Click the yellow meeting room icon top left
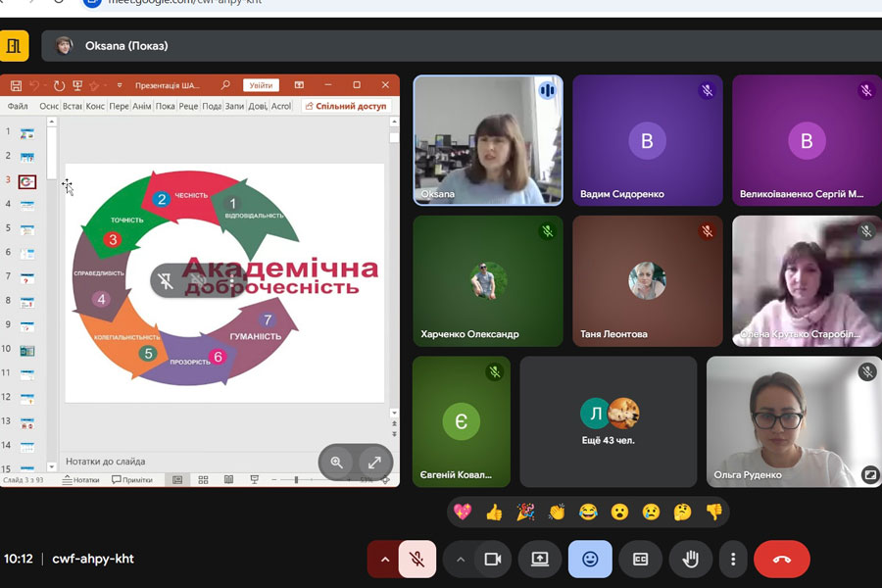Image resolution: width=882 pixels, height=588 pixels. 14,46
